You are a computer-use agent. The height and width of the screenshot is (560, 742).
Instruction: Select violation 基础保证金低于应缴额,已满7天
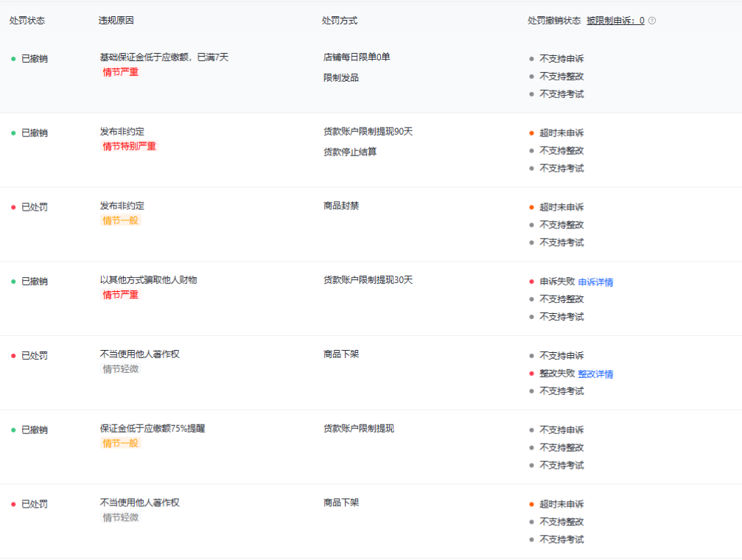coord(164,57)
